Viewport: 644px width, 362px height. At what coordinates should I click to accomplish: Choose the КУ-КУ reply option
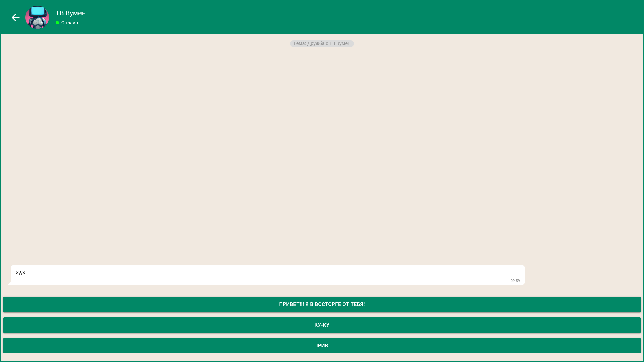(x=321, y=325)
